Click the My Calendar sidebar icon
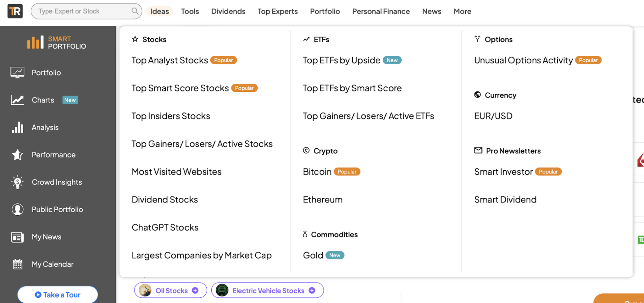 tap(17, 264)
